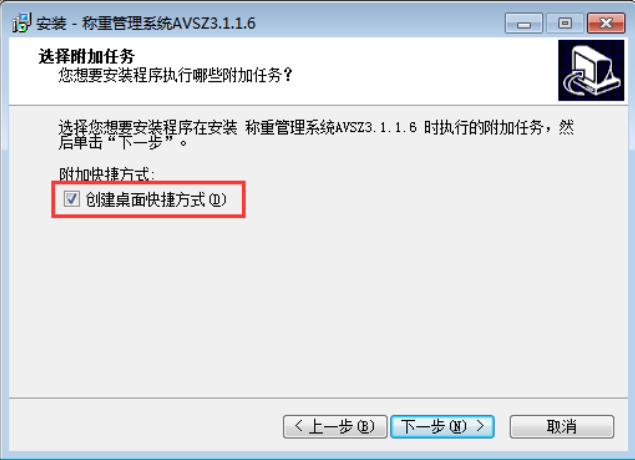Viewport: 635px width, 460px height.
Task: Click the computer setup wizard image
Action: tap(591, 70)
